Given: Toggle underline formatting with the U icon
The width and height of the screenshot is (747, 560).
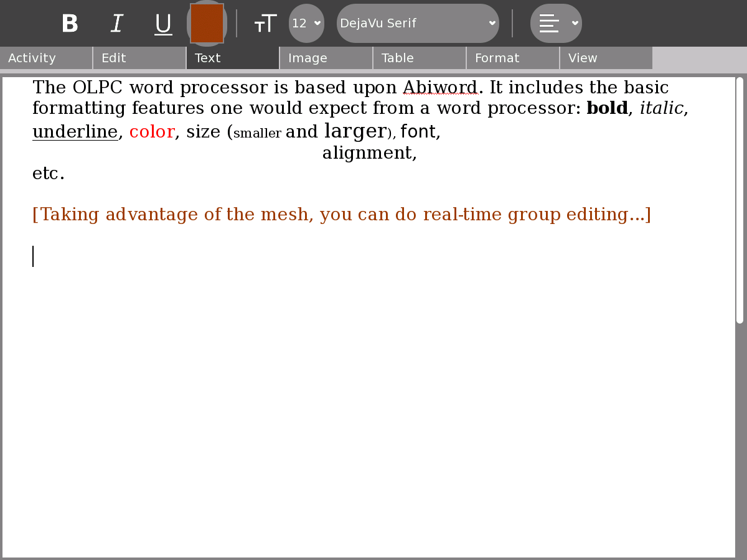Looking at the screenshot, I should pyautogui.click(x=163, y=24).
